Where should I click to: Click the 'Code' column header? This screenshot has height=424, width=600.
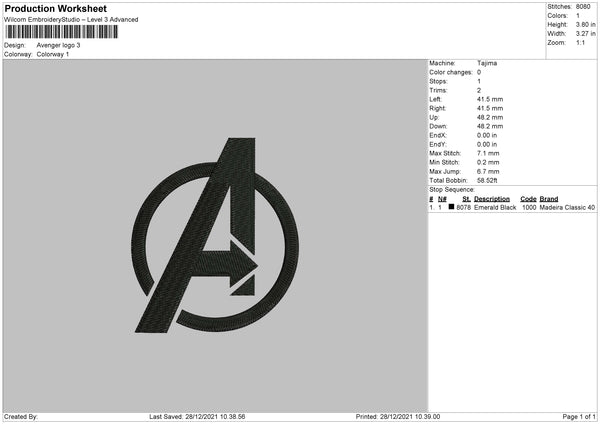pos(528,199)
